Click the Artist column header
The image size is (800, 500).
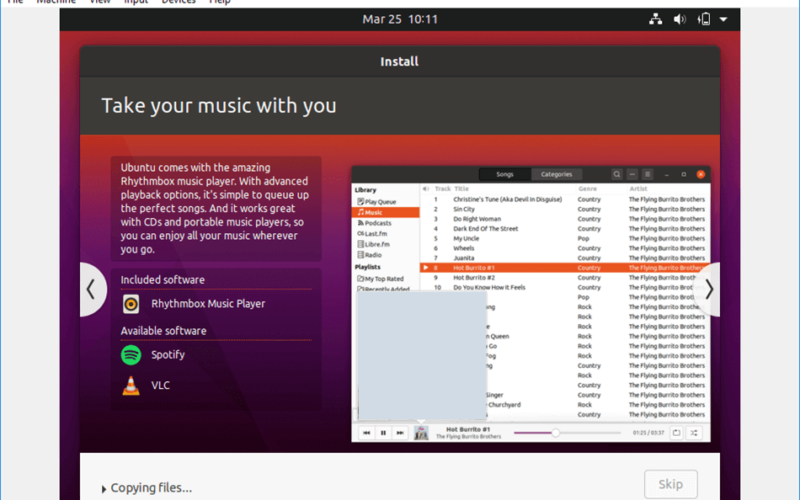[638, 189]
